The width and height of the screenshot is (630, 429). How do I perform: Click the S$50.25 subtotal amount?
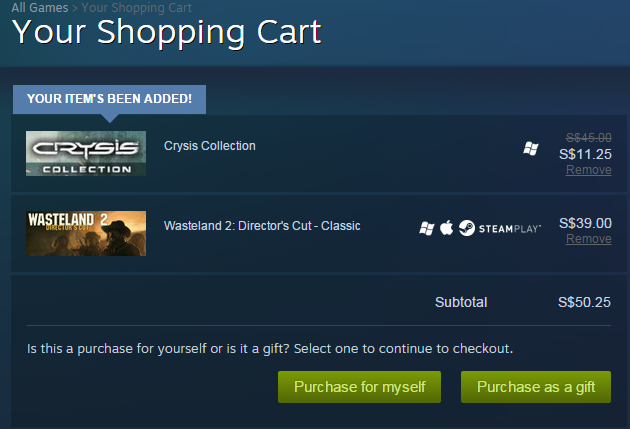coord(584,302)
